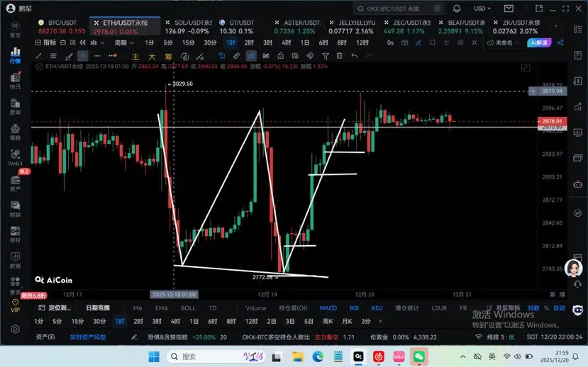Click the 3019.94 crosshair price plus marker

pyautogui.click(x=533, y=91)
